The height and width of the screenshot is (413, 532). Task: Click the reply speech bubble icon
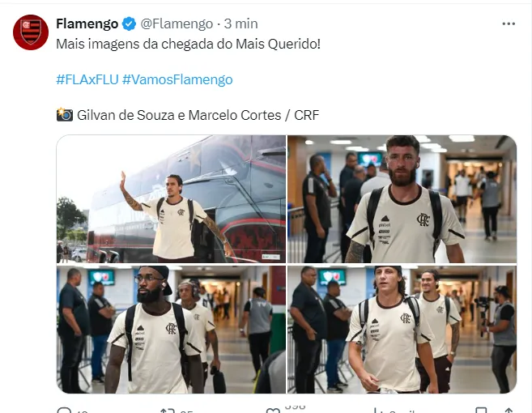tap(64, 411)
